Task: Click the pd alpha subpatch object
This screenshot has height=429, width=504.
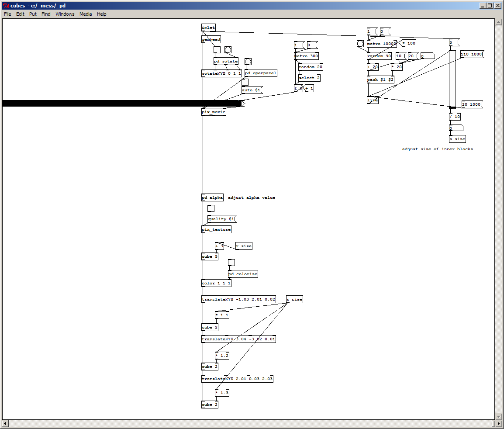Action: 212,197
